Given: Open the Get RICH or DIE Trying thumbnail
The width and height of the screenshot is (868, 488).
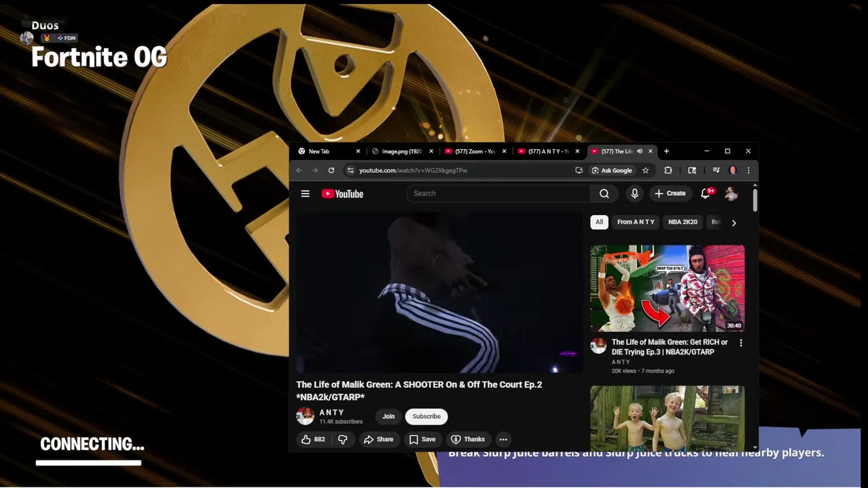Looking at the screenshot, I should click(667, 288).
